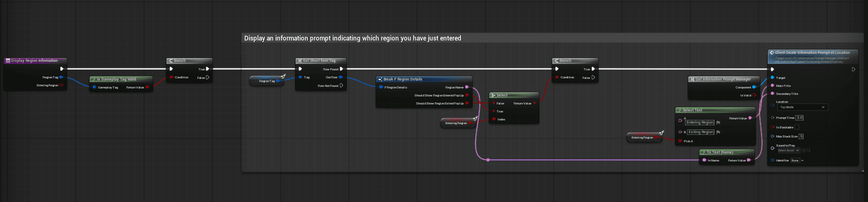This screenshot has width=868, height=202.
Task: Click Gameplay Tag input pin
Action: (94, 87)
